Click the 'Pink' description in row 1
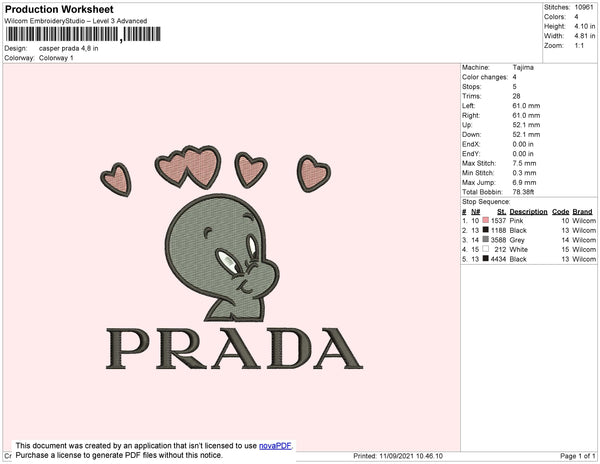The image size is (600, 464). pos(517,221)
